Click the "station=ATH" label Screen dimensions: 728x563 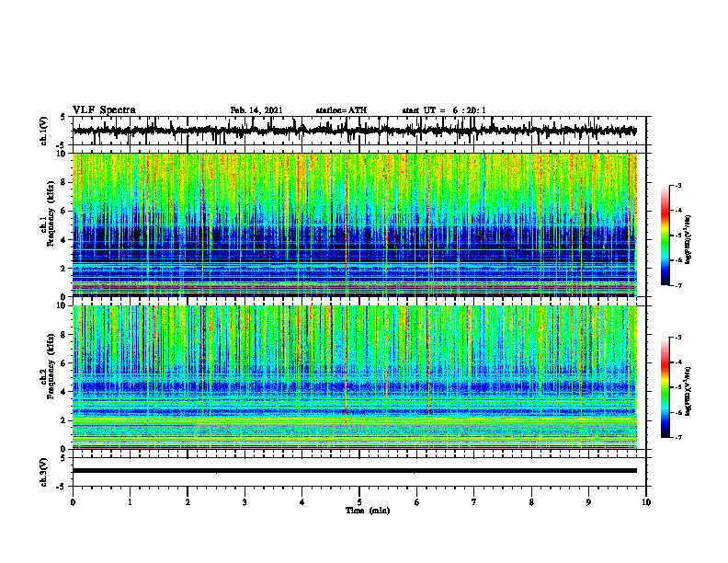[x=341, y=110]
